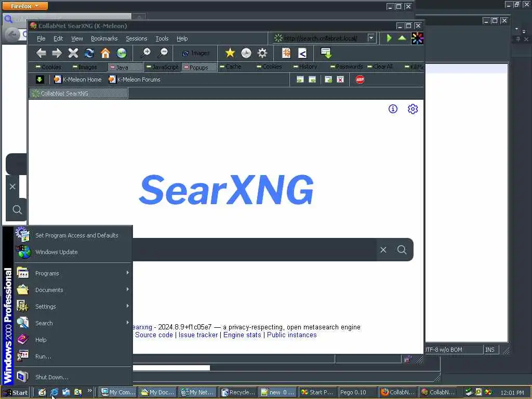
Task: Follow the Source code link
Action: (x=154, y=335)
